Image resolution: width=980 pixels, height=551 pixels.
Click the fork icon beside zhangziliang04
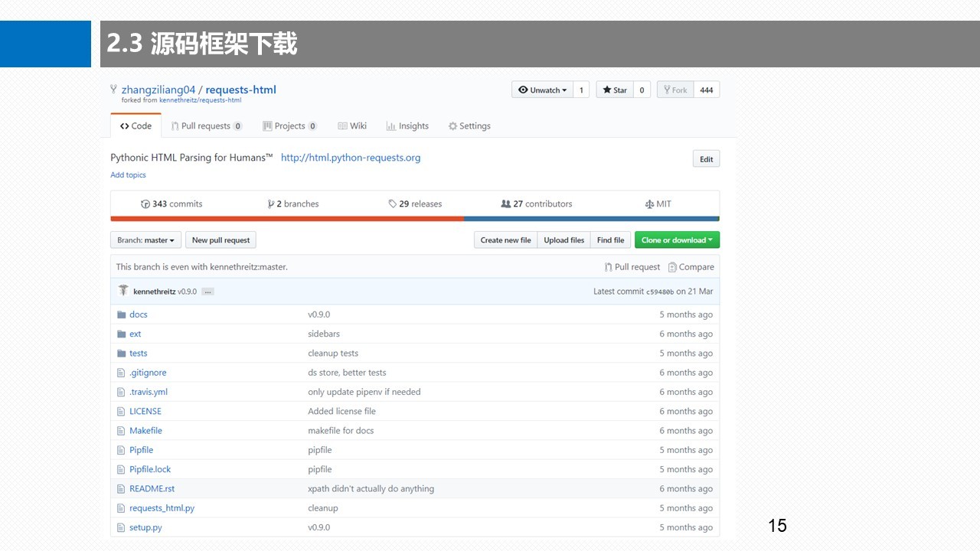click(114, 90)
